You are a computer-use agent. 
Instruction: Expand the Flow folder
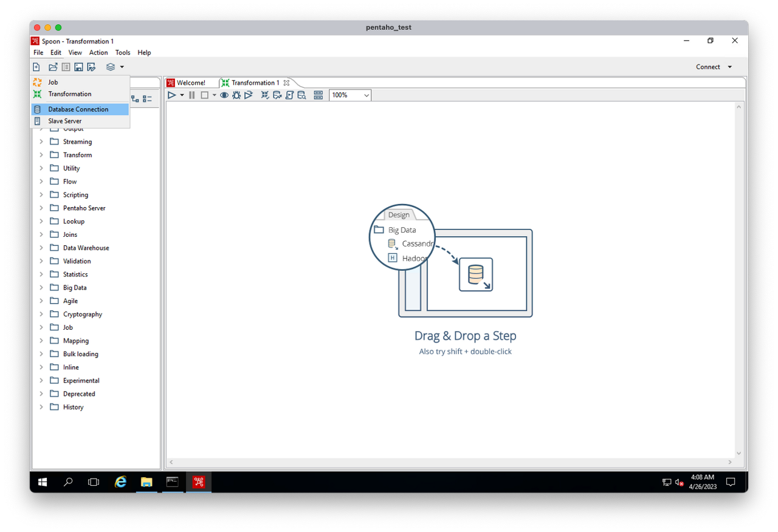(41, 182)
